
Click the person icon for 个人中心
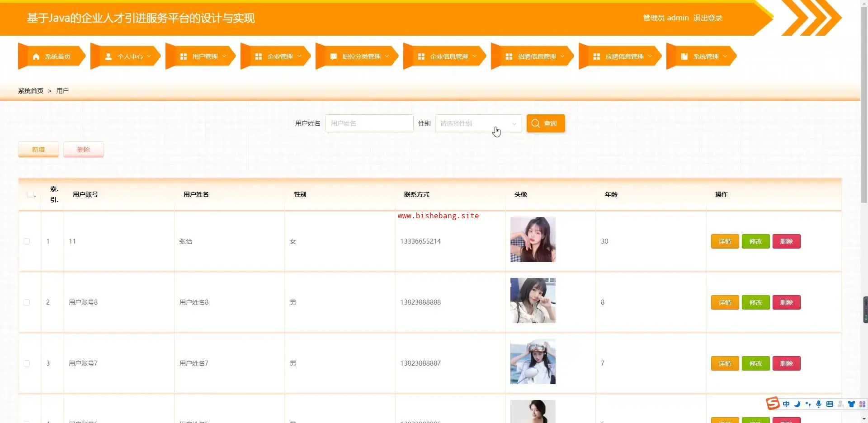click(108, 56)
